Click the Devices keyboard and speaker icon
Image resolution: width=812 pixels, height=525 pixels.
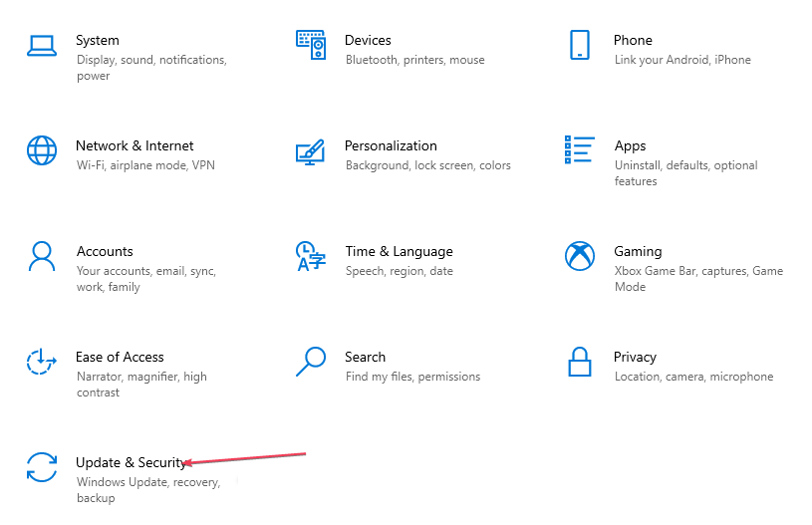(x=311, y=45)
